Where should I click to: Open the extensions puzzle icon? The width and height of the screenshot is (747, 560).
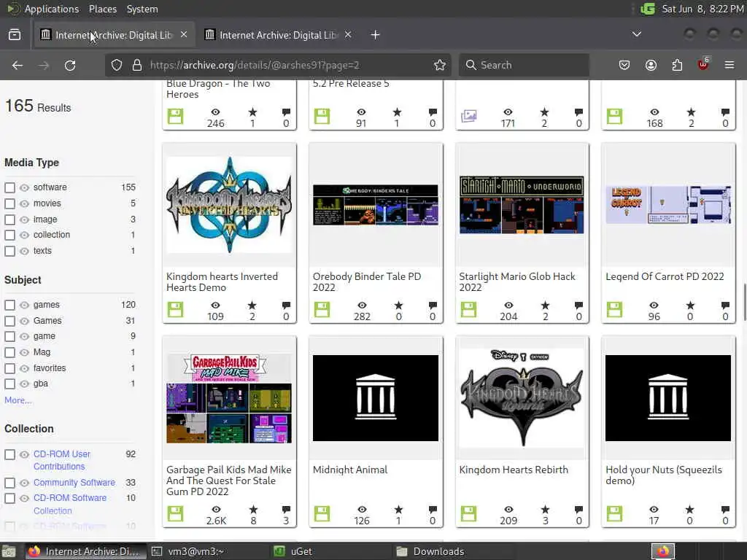coord(677,65)
